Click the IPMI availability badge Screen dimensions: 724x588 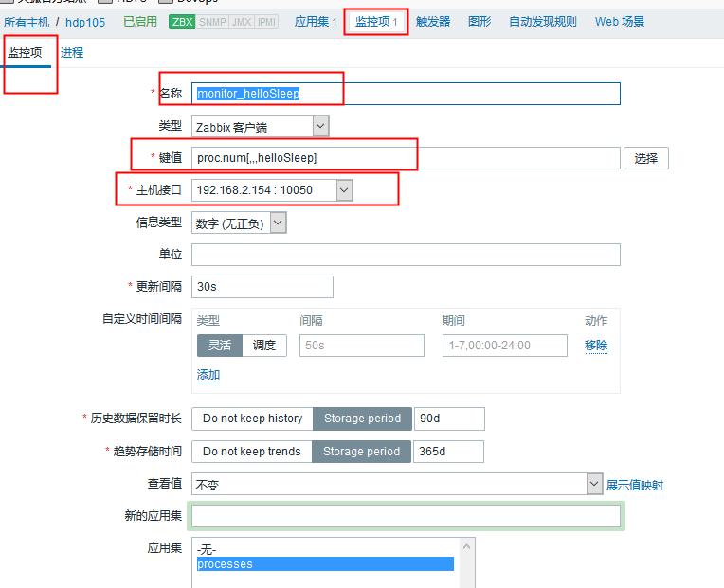click(266, 22)
